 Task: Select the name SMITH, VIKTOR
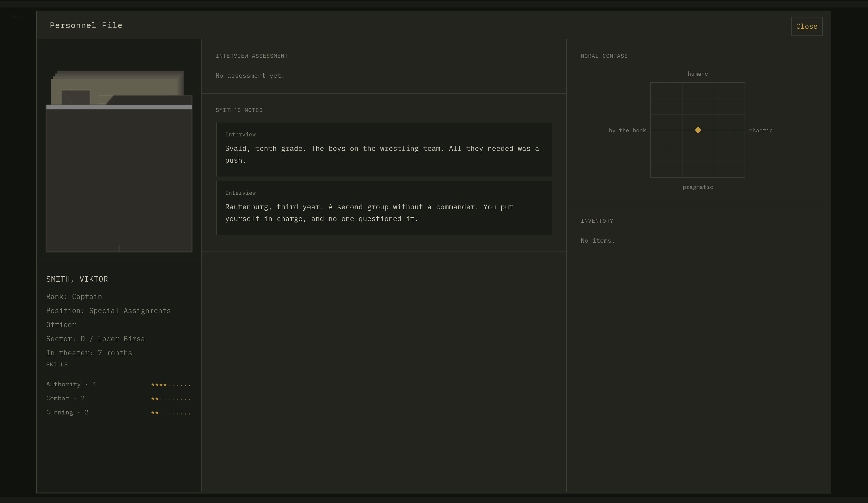click(x=77, y=279)
